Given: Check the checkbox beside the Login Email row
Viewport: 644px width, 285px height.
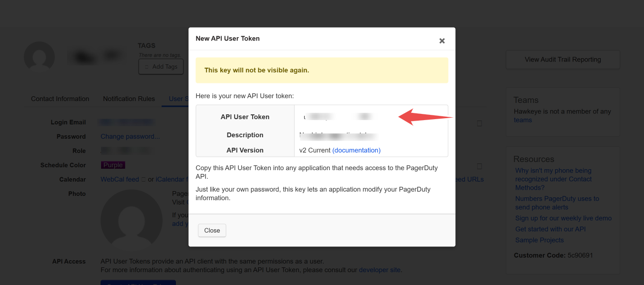Looking at the screenshot, I should (479, 123).
